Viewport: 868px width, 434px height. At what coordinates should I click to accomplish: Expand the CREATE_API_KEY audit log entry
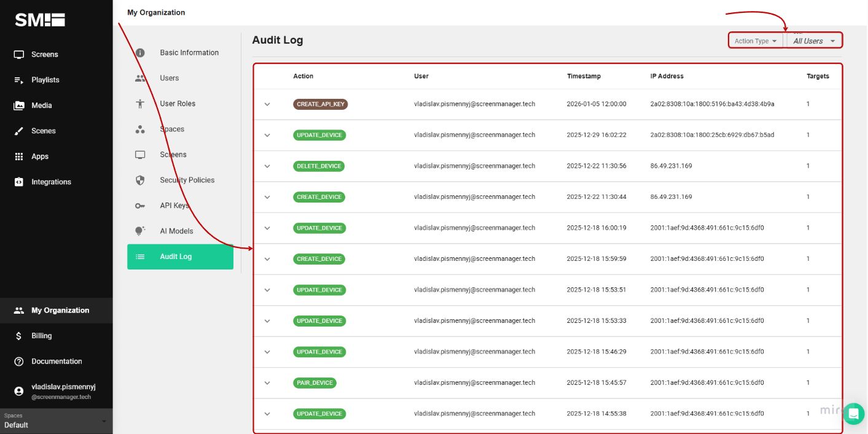coord(267,104)
